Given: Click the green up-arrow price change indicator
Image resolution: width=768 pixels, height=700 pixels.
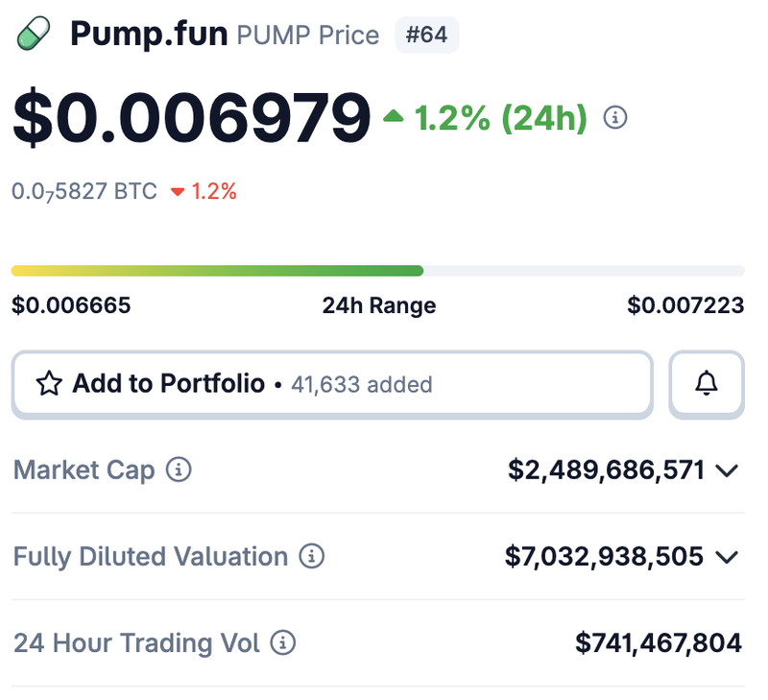Looking at the screenshot, I should click(x=394, y=117).
